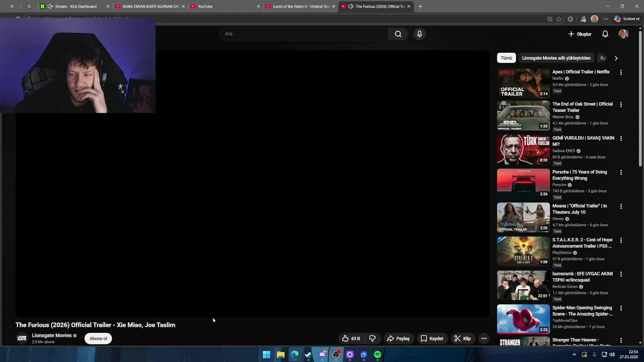Open the YouTube account avatar menu
Viewport: 644px width, 362px height.
[x=623, y=34]
